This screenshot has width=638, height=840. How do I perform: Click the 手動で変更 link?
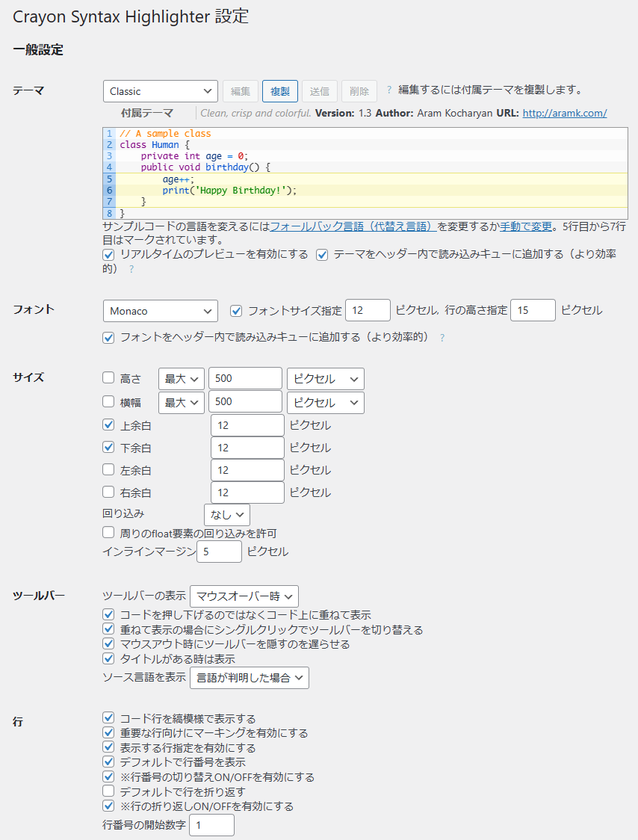pos(525,226)
